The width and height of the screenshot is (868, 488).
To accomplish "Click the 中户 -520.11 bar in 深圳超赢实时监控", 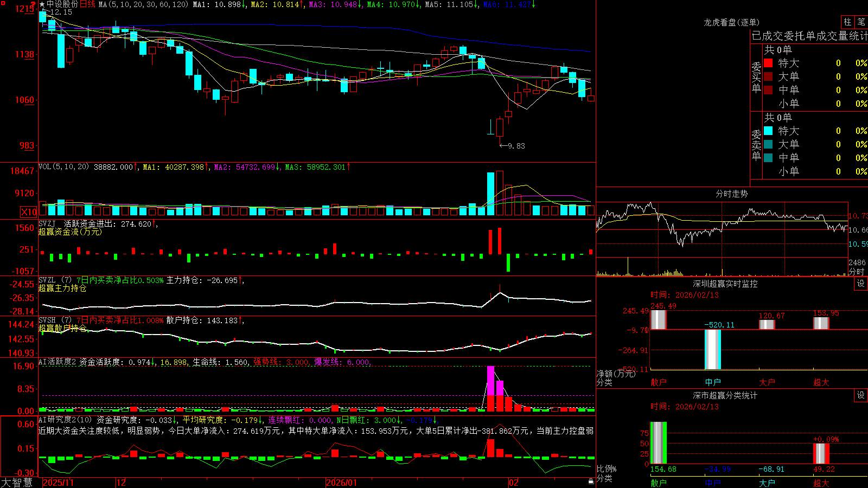I will (x=713, y=350).
